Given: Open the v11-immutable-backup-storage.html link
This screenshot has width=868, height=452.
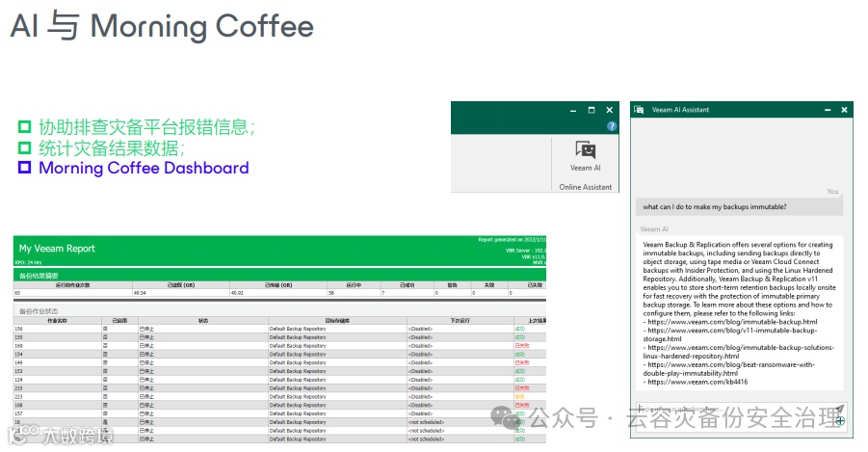Looking at the screenshot, I should (x=730, y=334).
